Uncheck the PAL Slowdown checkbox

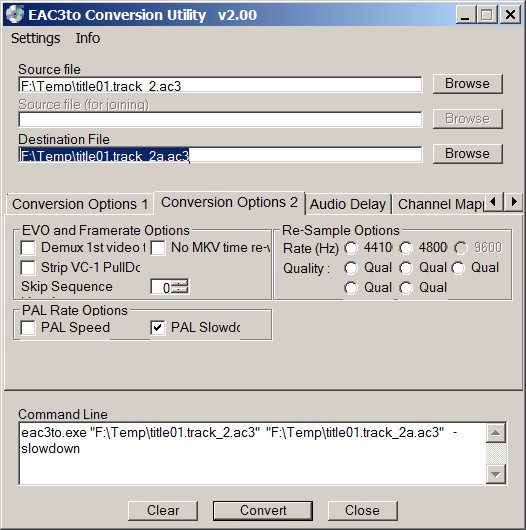click(158, 328)
